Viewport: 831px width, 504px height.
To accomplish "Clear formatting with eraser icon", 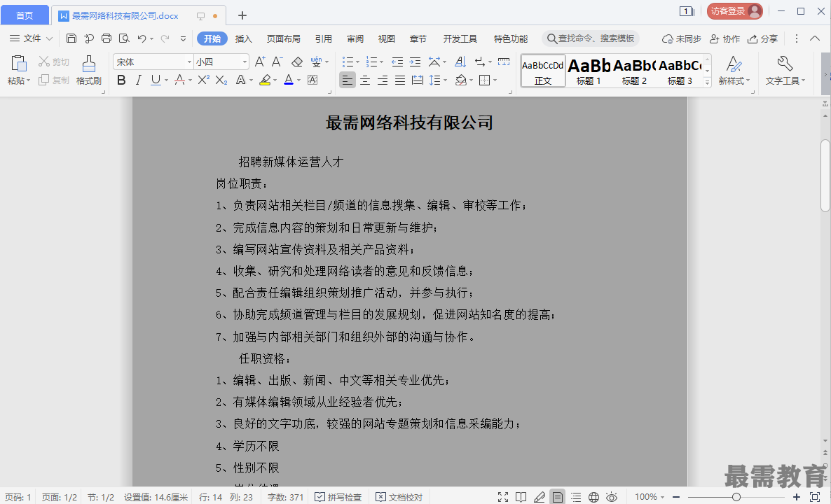I will (x=297, y=62).
